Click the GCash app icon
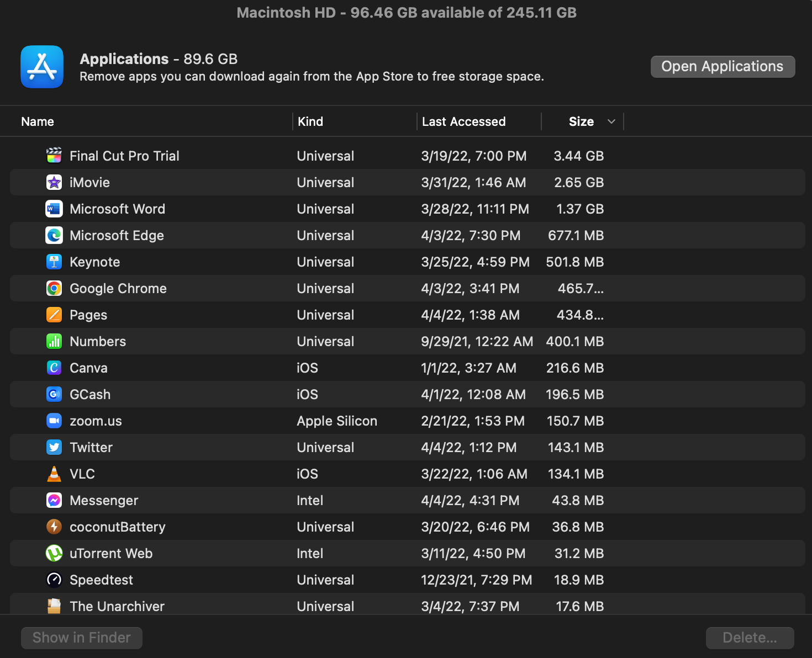The image size is (812, 658). click(x=54, y=394)
